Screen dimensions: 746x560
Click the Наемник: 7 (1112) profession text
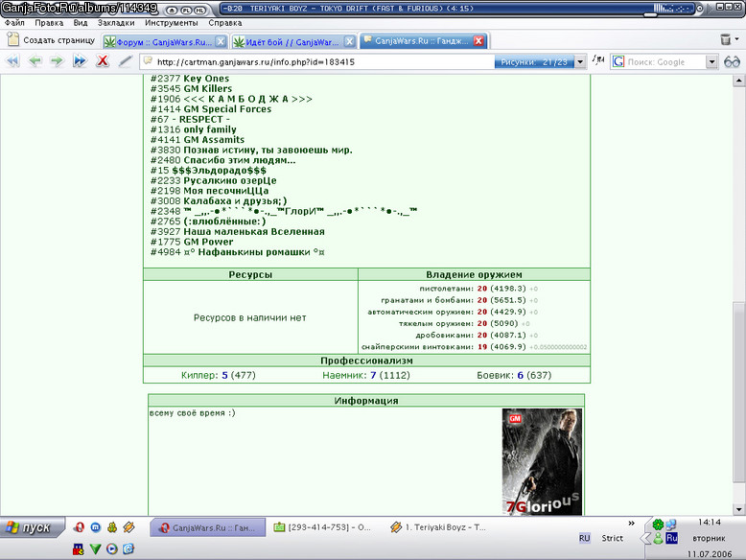coord(366,375)
